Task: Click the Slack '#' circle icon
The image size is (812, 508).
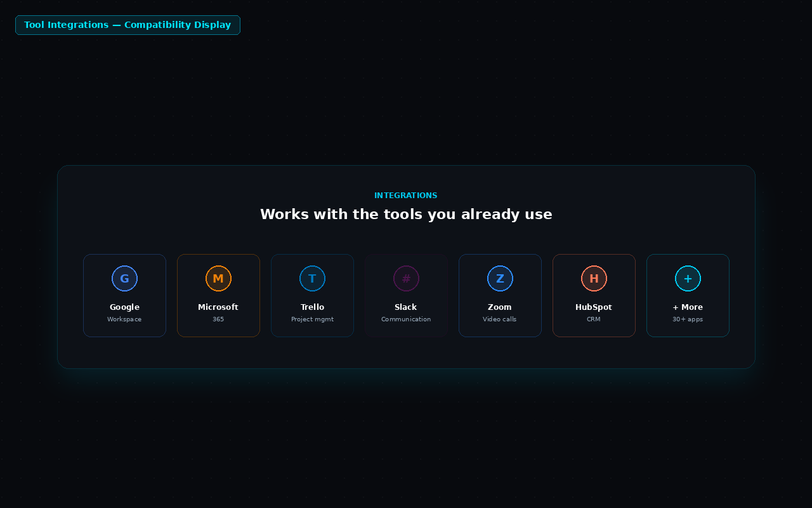Action: point(406,279)
